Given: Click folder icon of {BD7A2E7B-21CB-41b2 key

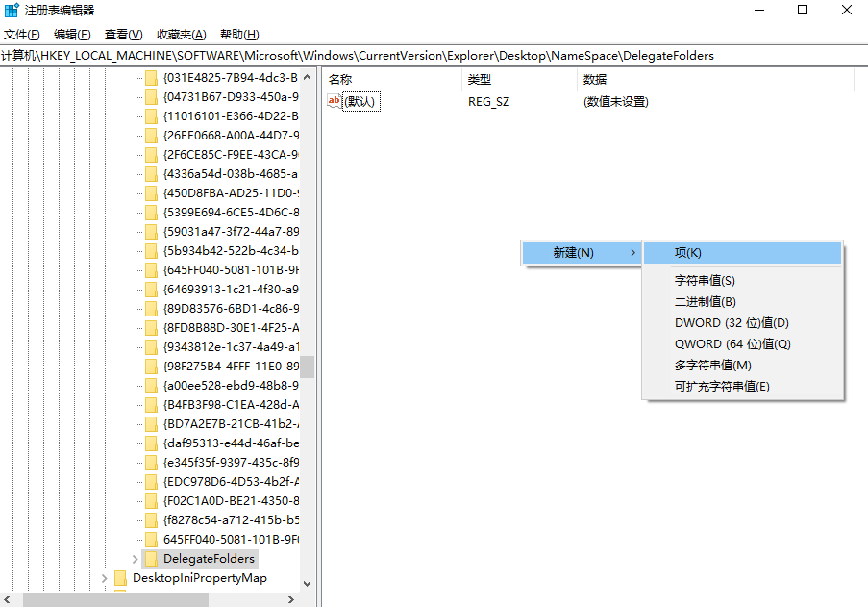Looking at the screenshot, I should tap(151, 423).
